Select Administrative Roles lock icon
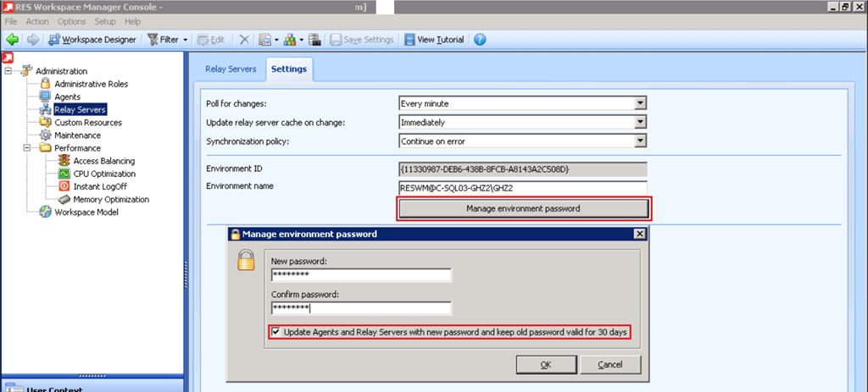 (46, 84)
